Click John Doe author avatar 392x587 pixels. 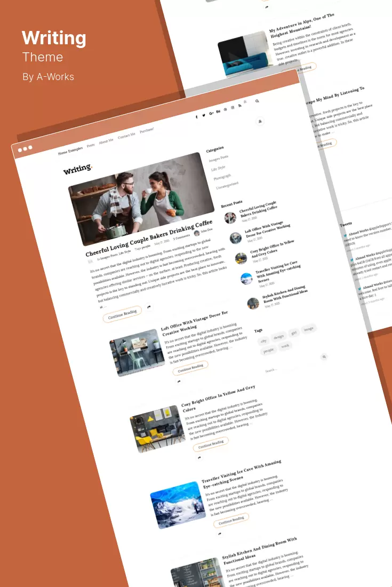tap(197, 233)
